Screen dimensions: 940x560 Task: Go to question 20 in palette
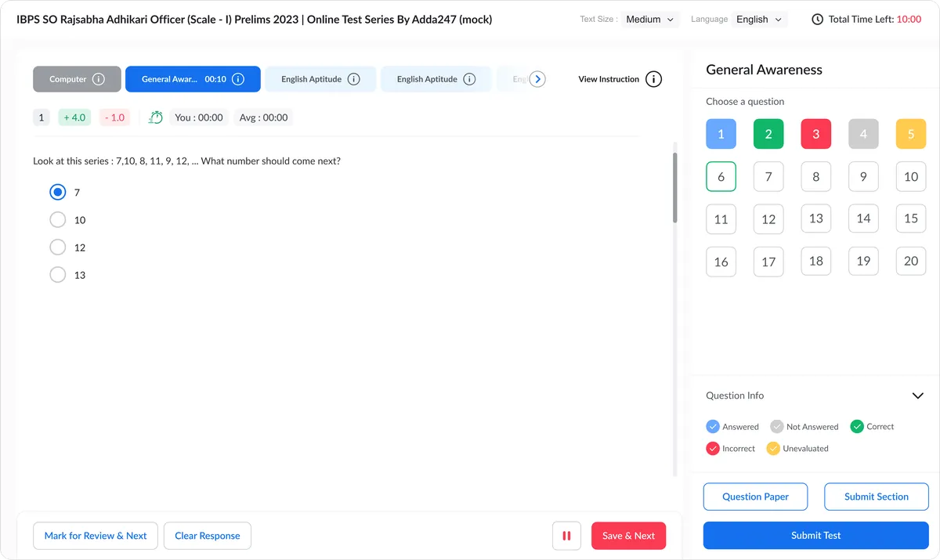tap(911, 261)
